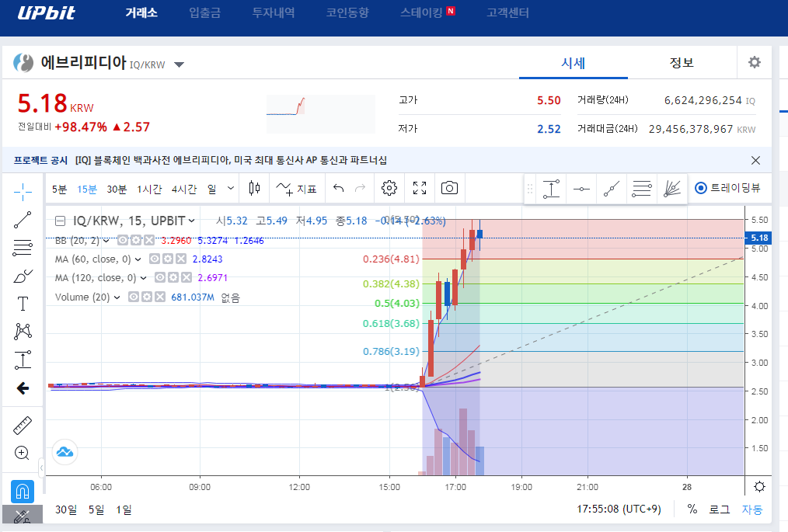Toggle visibility of MA (120) indicator
788x532 pixels.
[x=160, y=277]
